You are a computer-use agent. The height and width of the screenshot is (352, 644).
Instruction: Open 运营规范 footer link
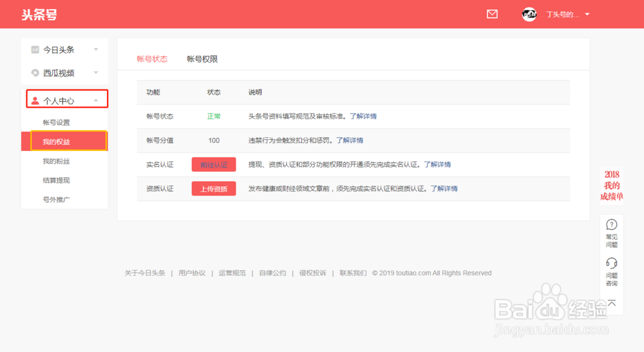(x=232, y=273)
